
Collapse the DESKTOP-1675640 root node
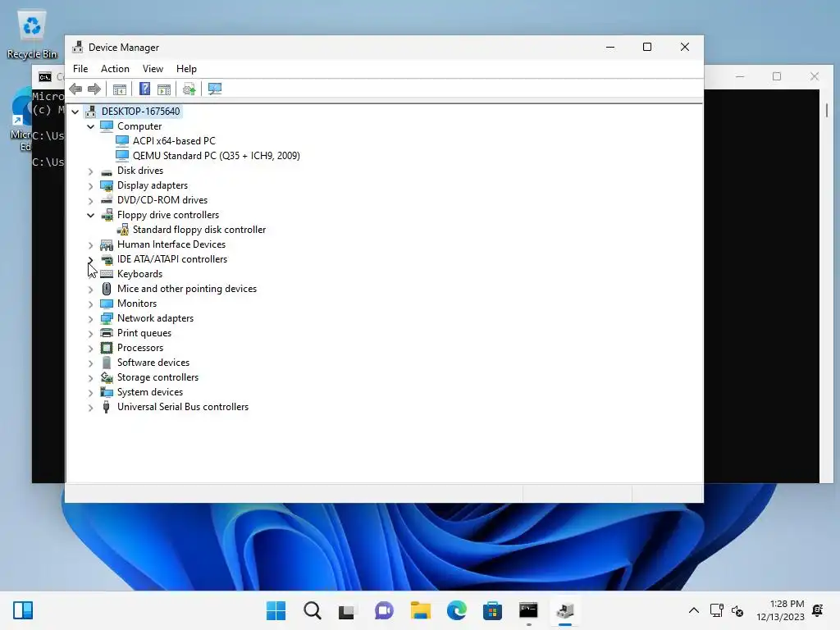pos(75,112)
